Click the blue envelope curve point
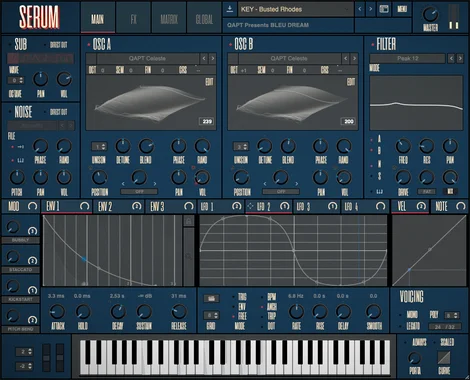 (x=84, y=259)
